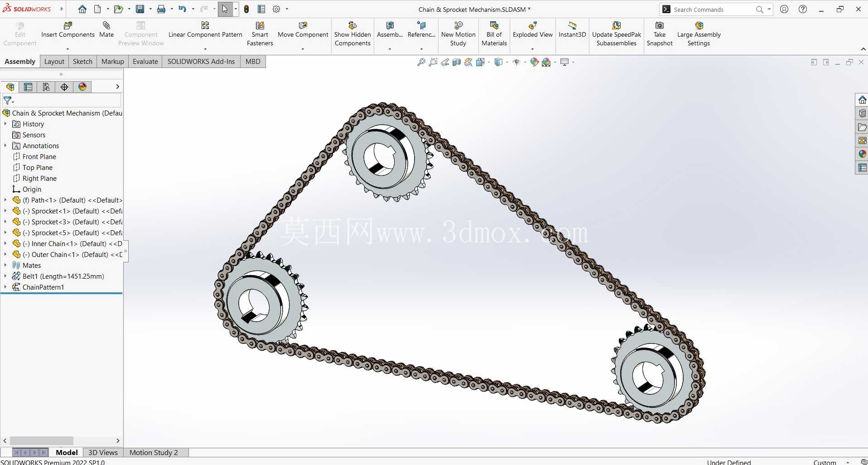Viewport: 868px width, 465px height.
Task: Switch to the Markup tab
Action: [112, 62]
